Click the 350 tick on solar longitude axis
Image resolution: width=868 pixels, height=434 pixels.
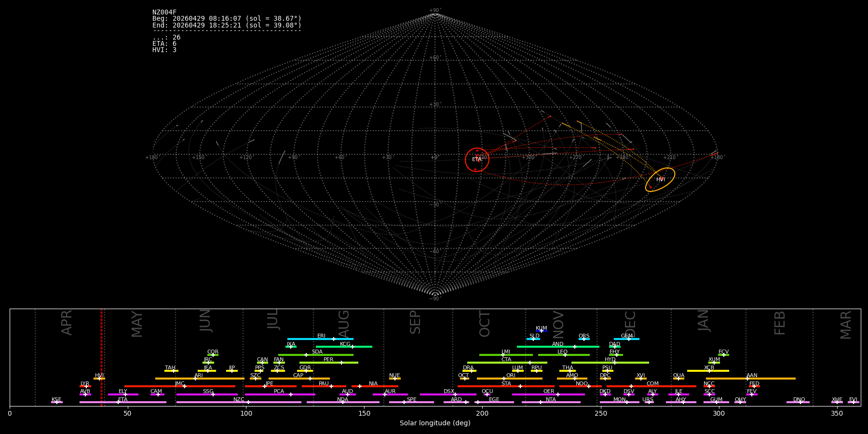click(x=837, y=413)
